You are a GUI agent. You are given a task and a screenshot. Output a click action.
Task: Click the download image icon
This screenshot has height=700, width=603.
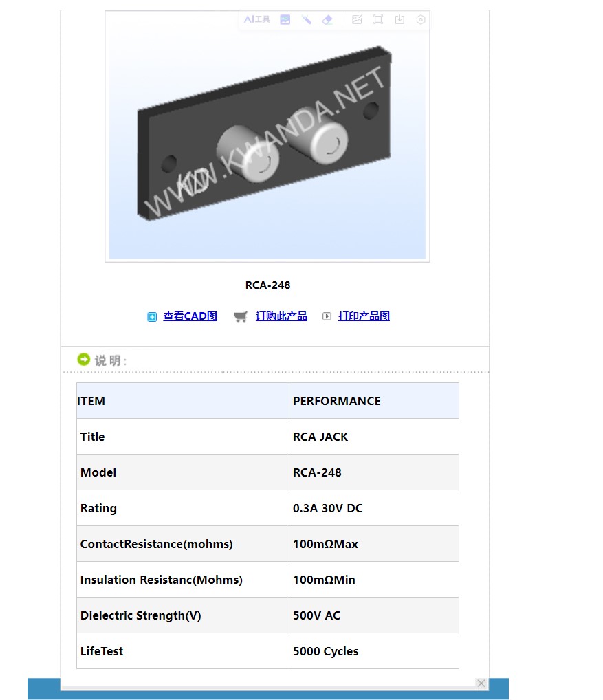point(399,19)
